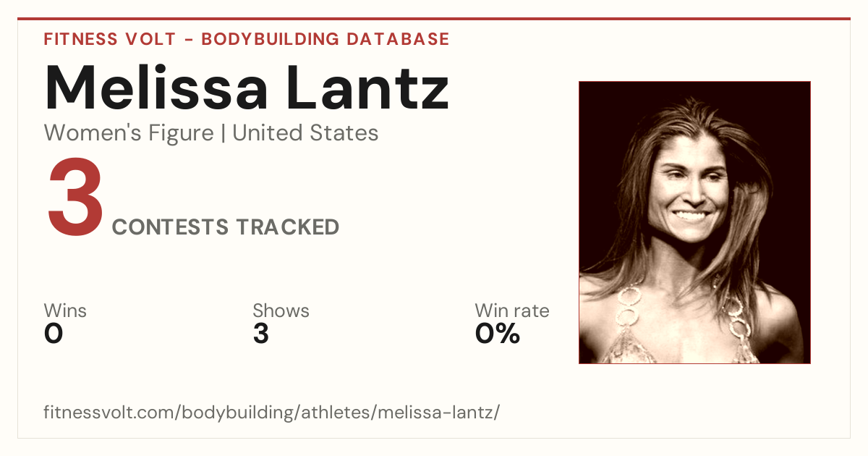Click the Shows stat label
The image size is (868, 456).
pyautogui.click(x=281, y=311)
